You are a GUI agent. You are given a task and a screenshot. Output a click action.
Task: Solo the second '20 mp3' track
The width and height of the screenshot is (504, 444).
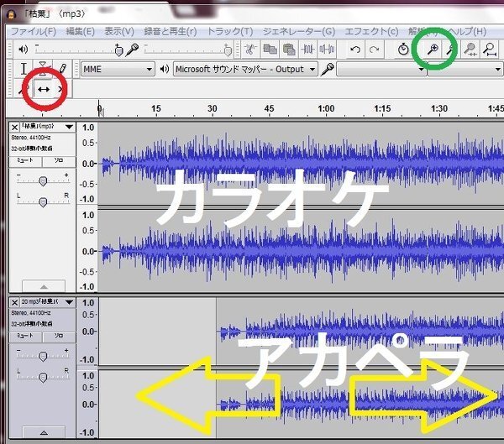pyautogui.click(x=59, y=336)
